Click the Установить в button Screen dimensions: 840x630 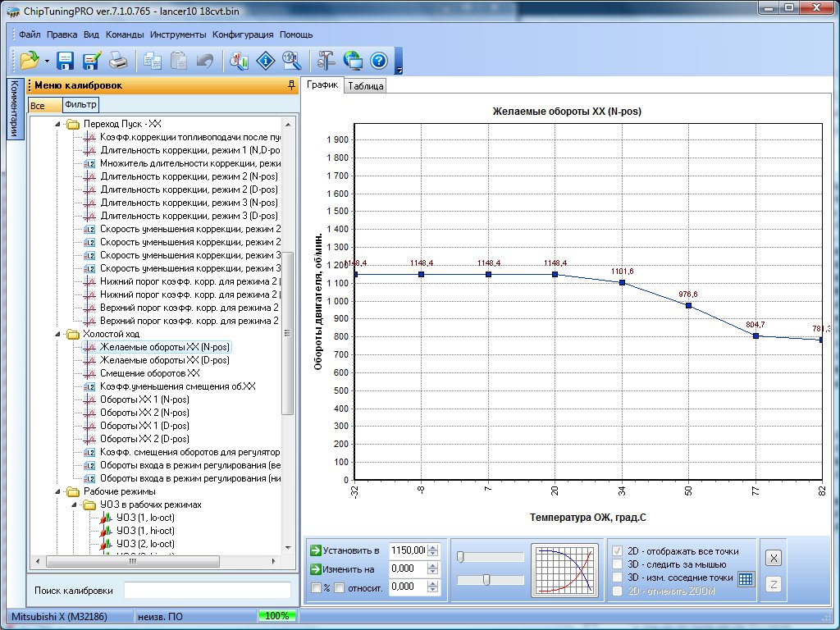[x=345, y=550]
